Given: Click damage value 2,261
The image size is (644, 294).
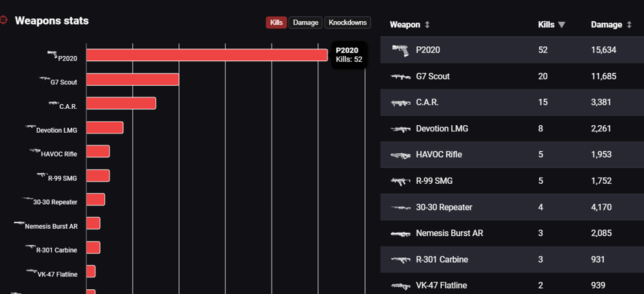Looking at the screenshot, I should (601, 129).
